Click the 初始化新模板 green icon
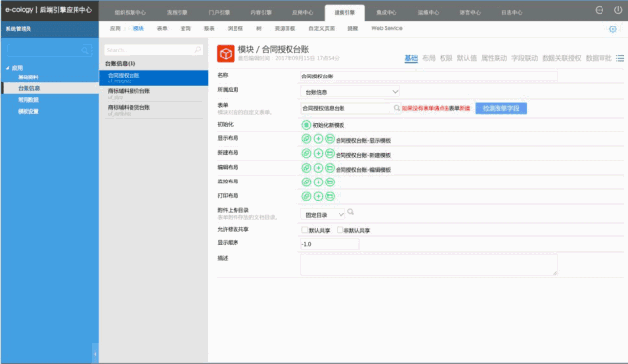The image size is (628, 364). coord(306,125)
